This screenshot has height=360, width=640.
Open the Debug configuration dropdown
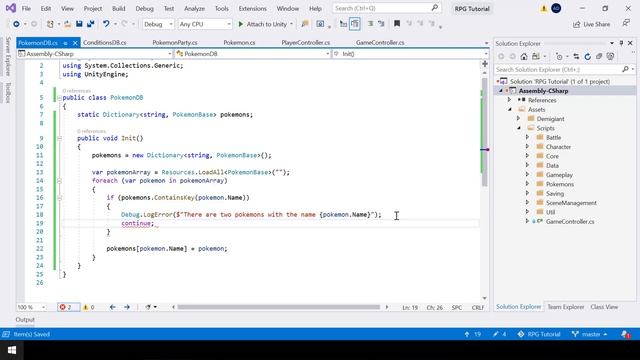(158, 24)
